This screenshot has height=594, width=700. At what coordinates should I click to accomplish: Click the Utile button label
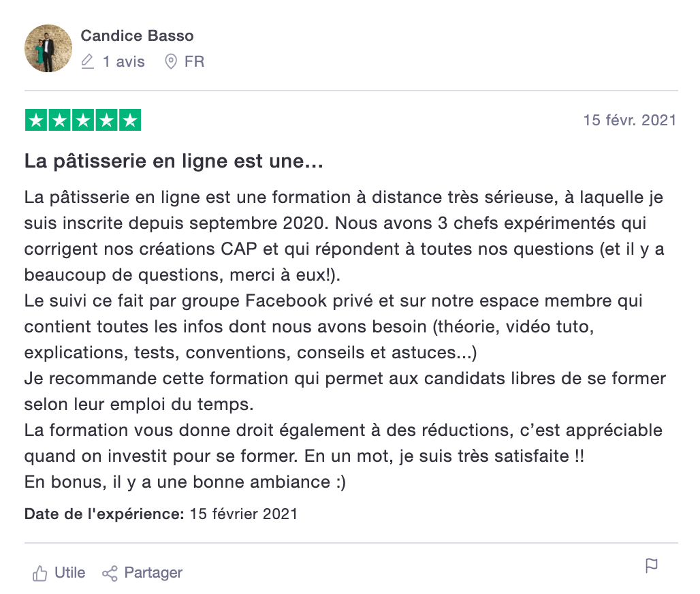coord(69,573)
